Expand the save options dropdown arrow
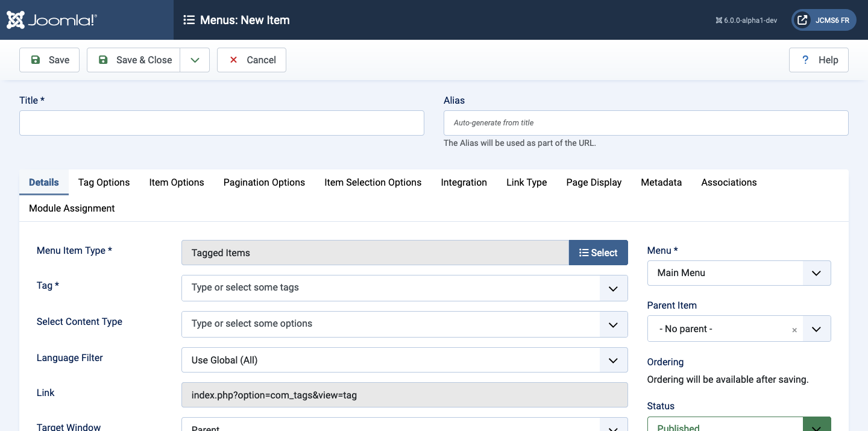 [195, 60]
